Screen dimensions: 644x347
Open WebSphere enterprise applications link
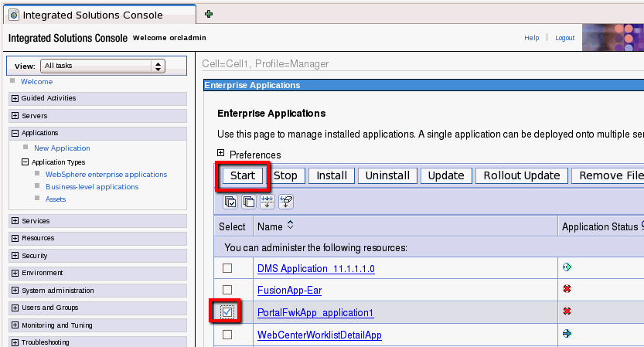click(107, 175)
